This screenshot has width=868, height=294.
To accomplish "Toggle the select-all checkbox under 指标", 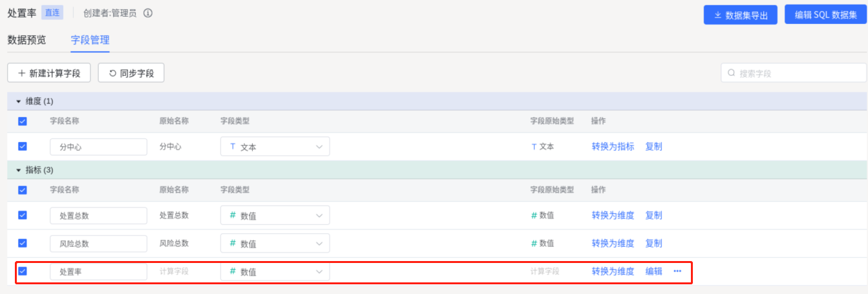I will tap(23, 190).
